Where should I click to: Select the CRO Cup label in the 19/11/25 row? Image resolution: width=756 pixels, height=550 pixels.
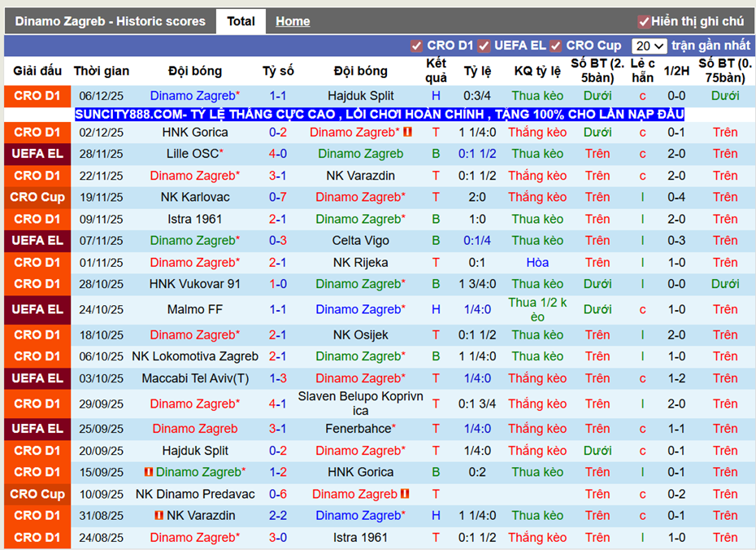click(37, 198)
